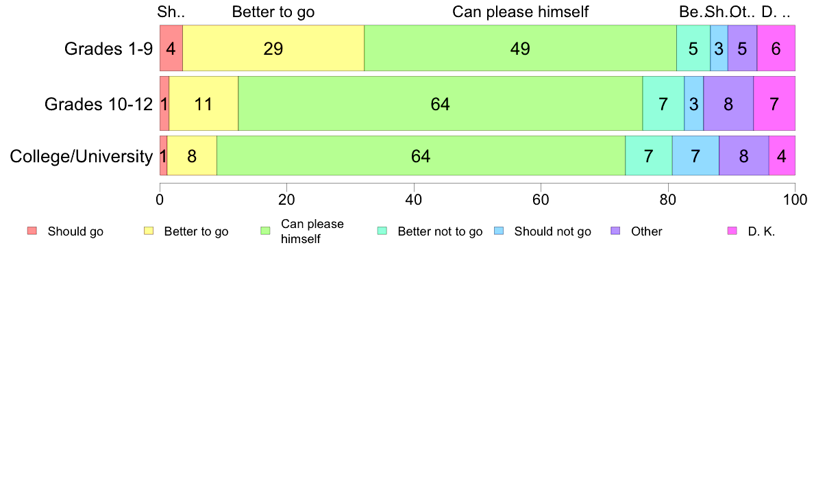Image resolution: width=814 pixels, height=504 pixels.
Task: Click the Better not to go legend swatch
Action: point(382,231)
